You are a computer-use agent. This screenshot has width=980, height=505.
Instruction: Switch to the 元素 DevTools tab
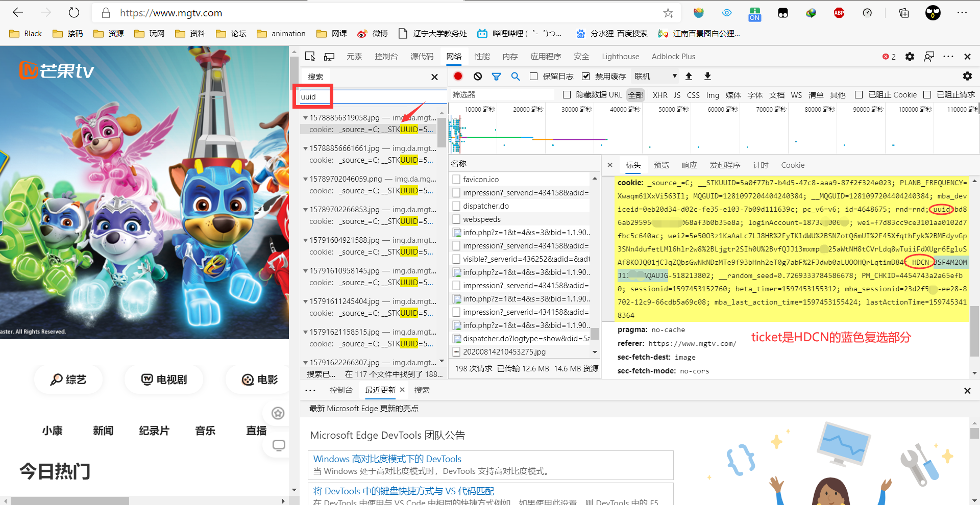tap(354, 57)
